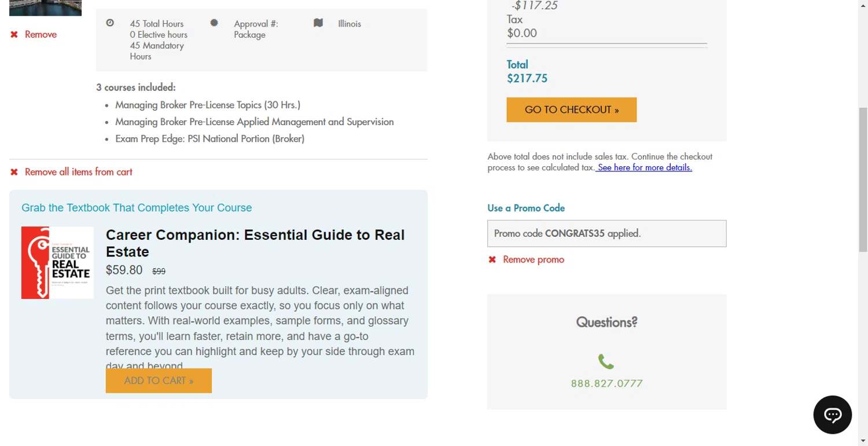Click the red X beside Remove all items
This screenshot has width=868, height=446.
[14, 172]
